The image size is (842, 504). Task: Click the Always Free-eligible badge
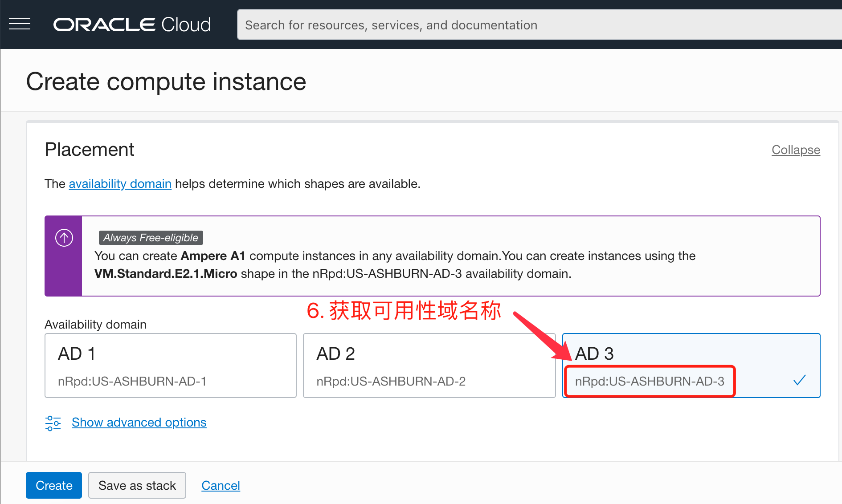151,238
